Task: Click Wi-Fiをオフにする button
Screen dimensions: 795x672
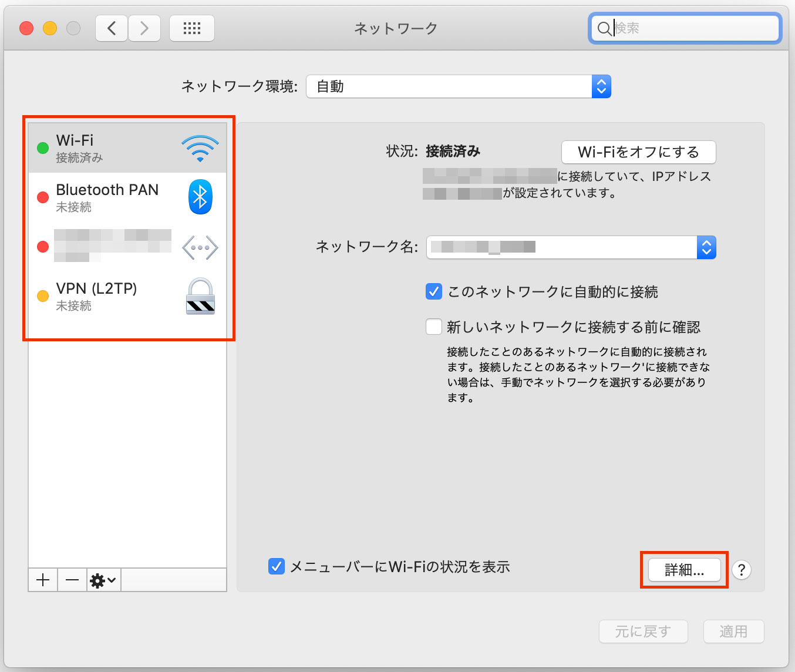Action: 639,152
